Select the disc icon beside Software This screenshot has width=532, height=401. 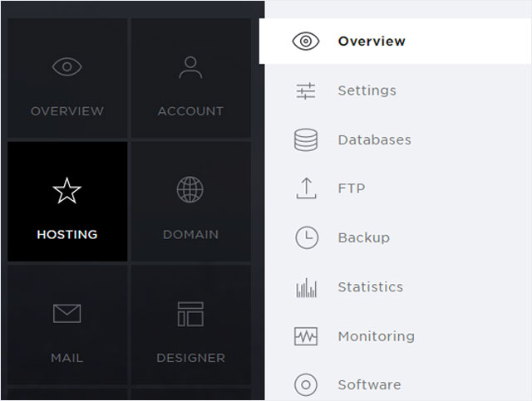pyautogui.click(x=306, y=384)
